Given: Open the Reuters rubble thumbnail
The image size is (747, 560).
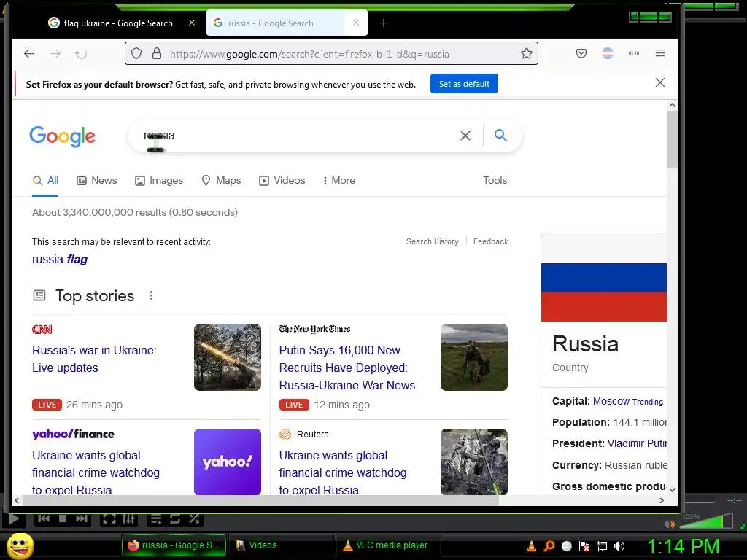Looking at the screenshot, I should [474, 462].
